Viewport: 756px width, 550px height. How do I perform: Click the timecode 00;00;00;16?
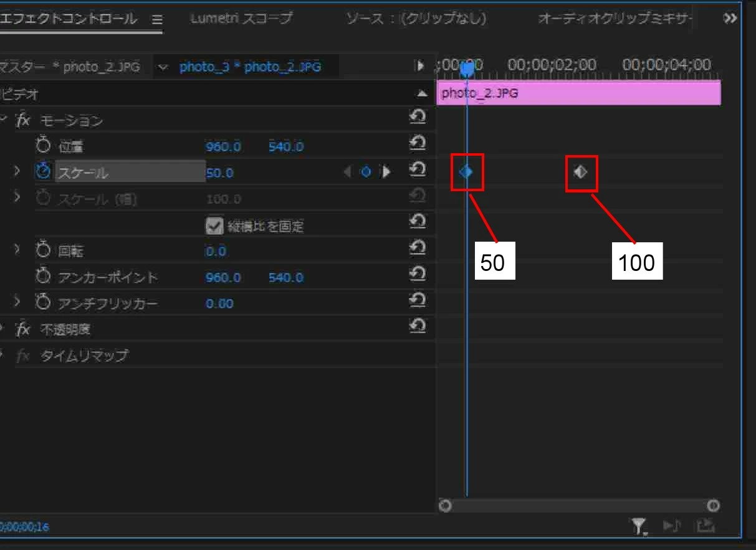25,527
